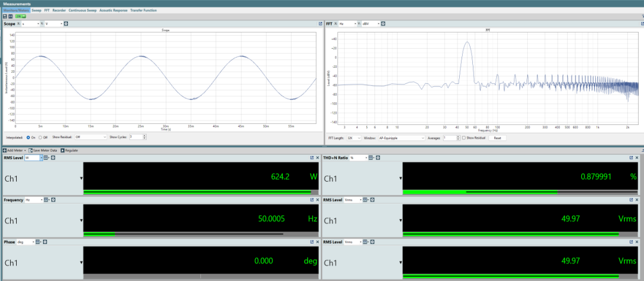The width and height of the screenshot is (644, 281).
Task: Switch to the Recorder tab
Action: [59, 10]
